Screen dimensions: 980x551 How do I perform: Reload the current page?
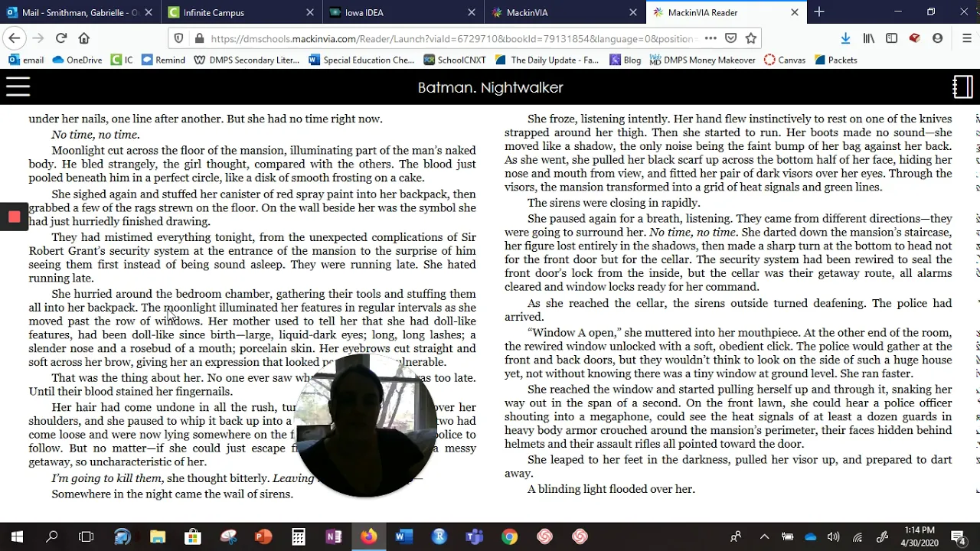click(x=61, y=38)
